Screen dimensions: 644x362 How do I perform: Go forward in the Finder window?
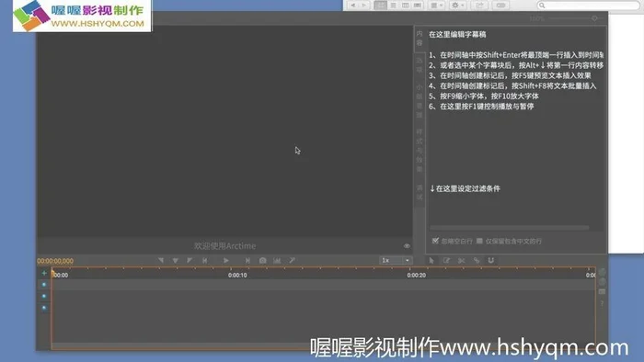coord(363,5)
